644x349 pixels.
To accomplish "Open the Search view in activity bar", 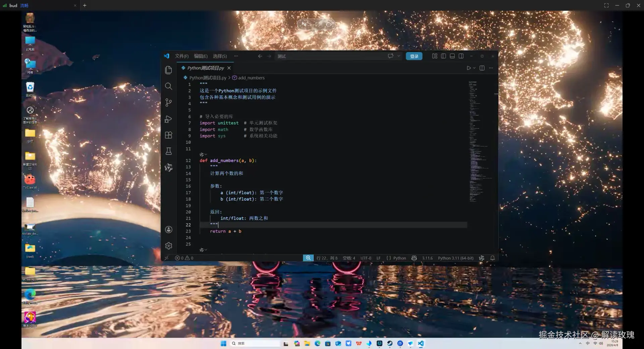I will pyautogui.click(x=168, y=86).
